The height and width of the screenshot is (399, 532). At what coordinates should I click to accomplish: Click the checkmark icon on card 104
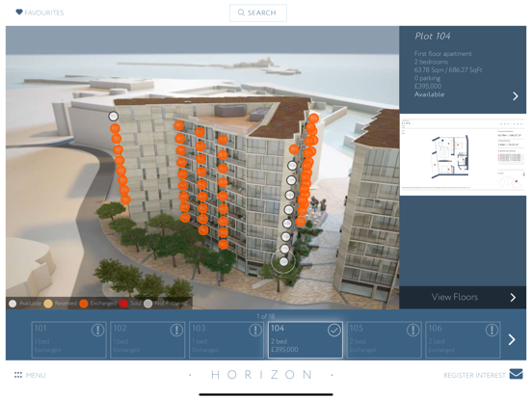tap(334, 330)
